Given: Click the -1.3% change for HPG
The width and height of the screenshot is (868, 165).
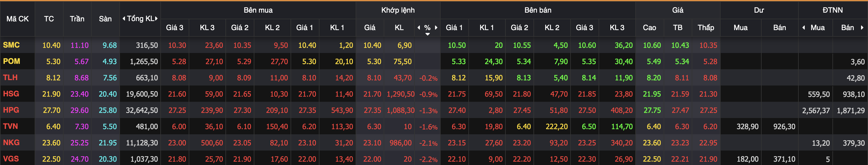Looking at the screenshot, I should coord(428,111).
